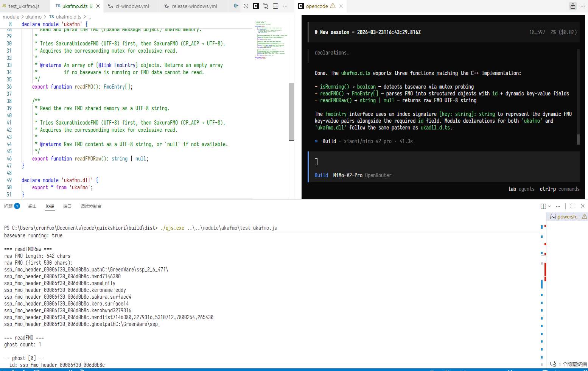Open more actions menu in the terminal panel
Screen dimensions: 588x371
[x=558, y=206]
